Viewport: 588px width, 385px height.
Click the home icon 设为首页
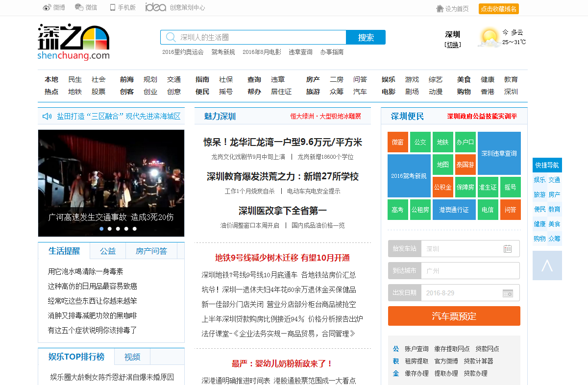[x=440, y=8]
